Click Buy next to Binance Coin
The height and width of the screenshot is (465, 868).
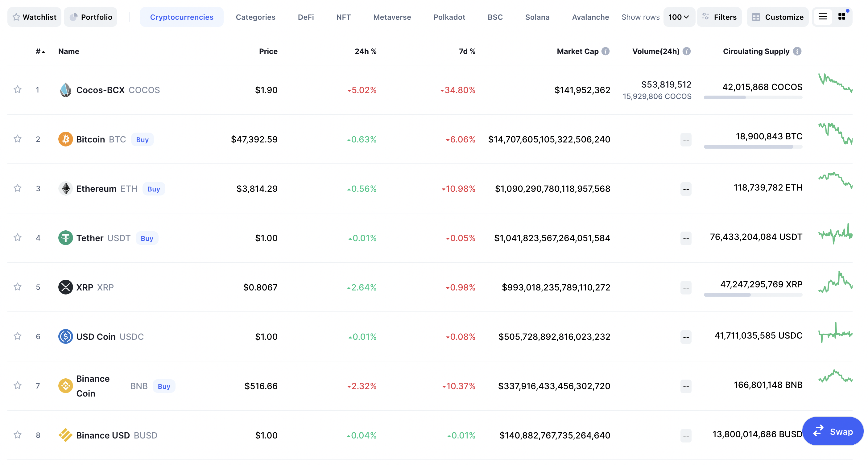tap(164, 386)
